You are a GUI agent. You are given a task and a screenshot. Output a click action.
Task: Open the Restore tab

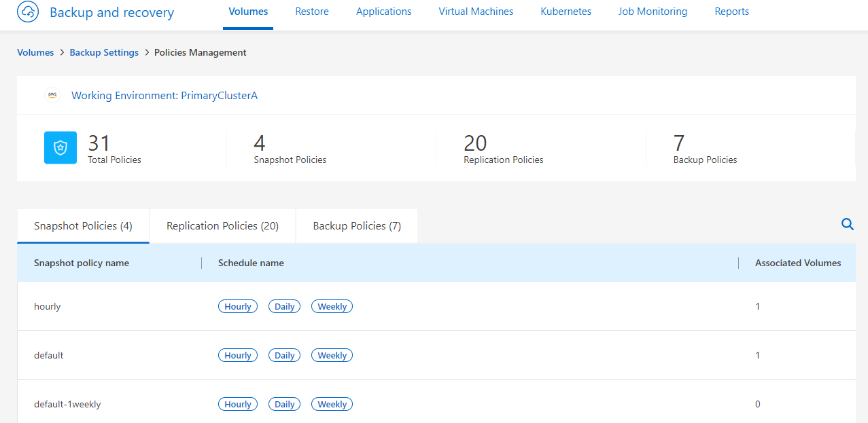[312, 12]
